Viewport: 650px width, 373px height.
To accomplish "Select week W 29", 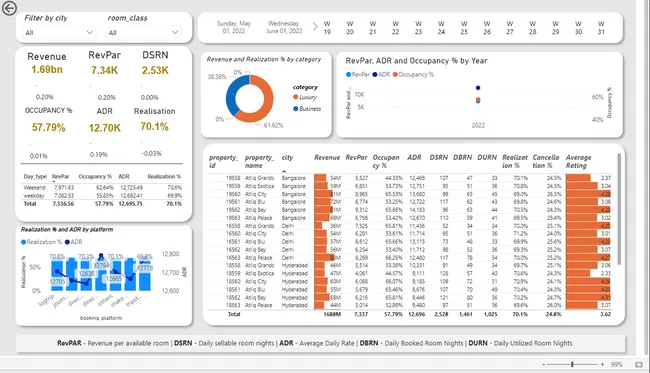I will tap(555, 28).
